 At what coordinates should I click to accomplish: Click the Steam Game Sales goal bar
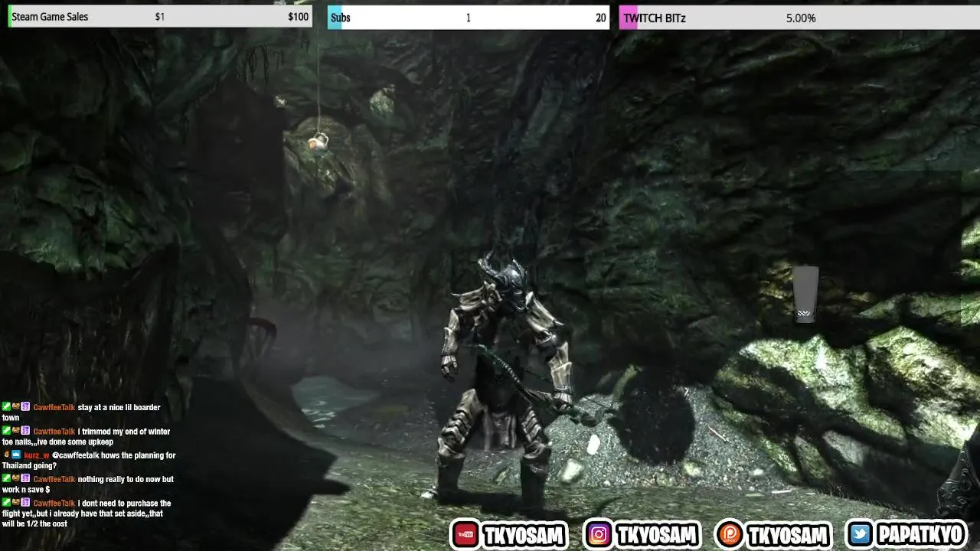tap(160, 17)
